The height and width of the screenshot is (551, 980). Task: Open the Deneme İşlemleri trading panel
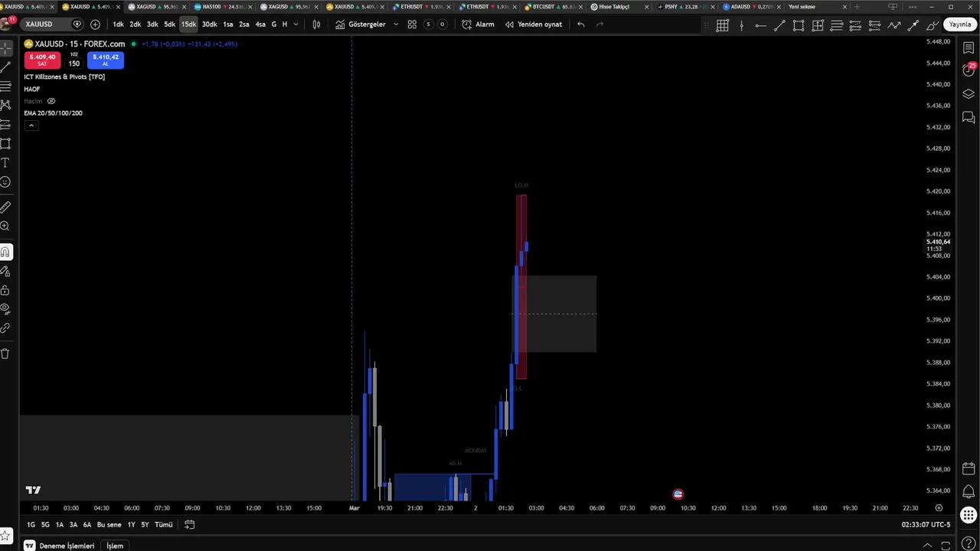pyautogui.click(x=67, y=546)
